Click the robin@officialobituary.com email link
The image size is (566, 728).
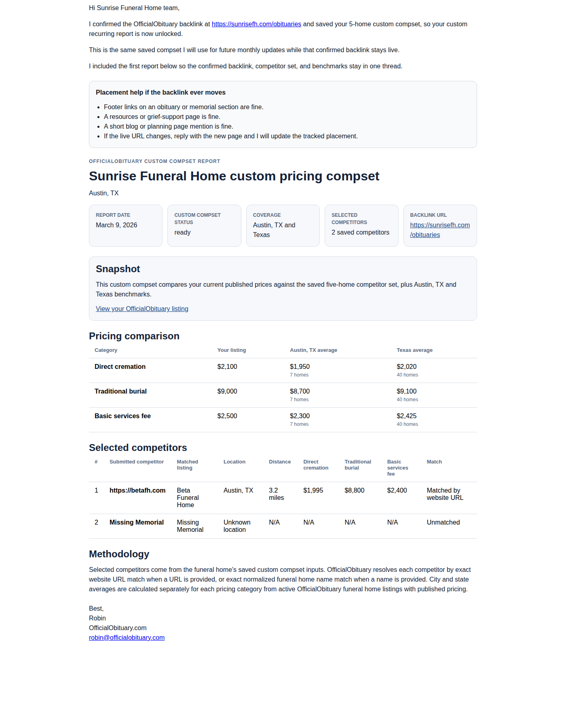(x=127, y=638)
